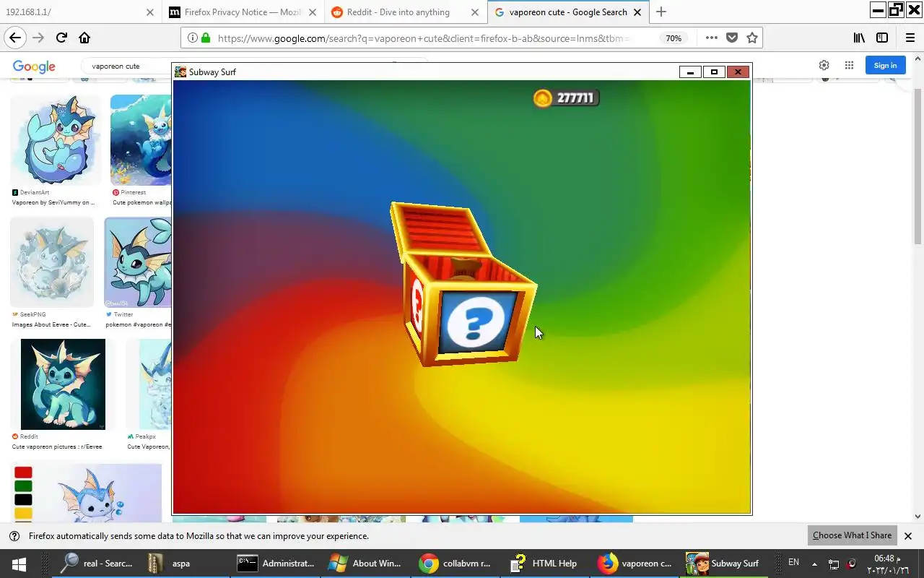Dismiss the Firefox data notification bar
This screenshot has height=578, width=924.
click(908, 536)
